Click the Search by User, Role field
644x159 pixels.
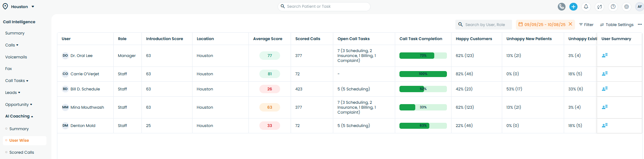[x=485, y=25]
